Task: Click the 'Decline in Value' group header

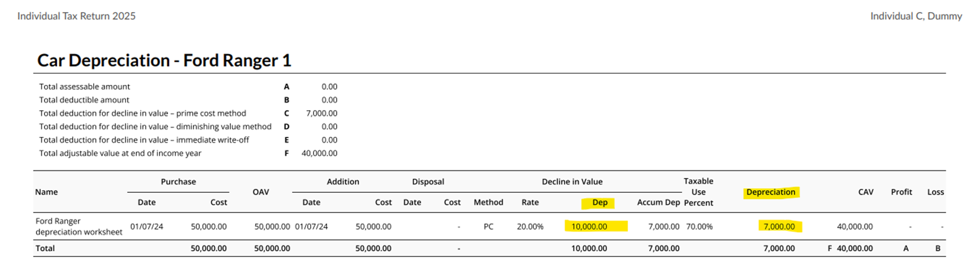Action: coord(572,181)
